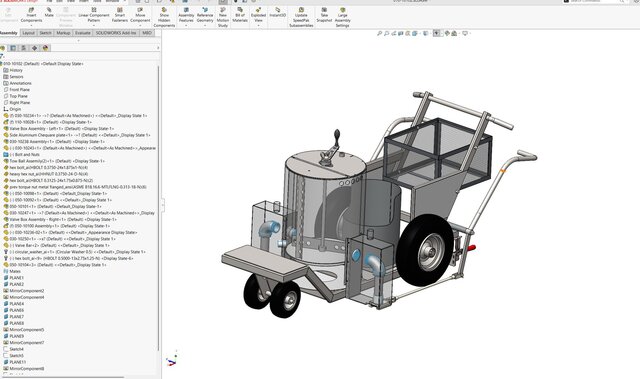Click the Reference Geometry tool
This screenshot has height=379, width=640.
pyautogui.click(x=205, y=15)
